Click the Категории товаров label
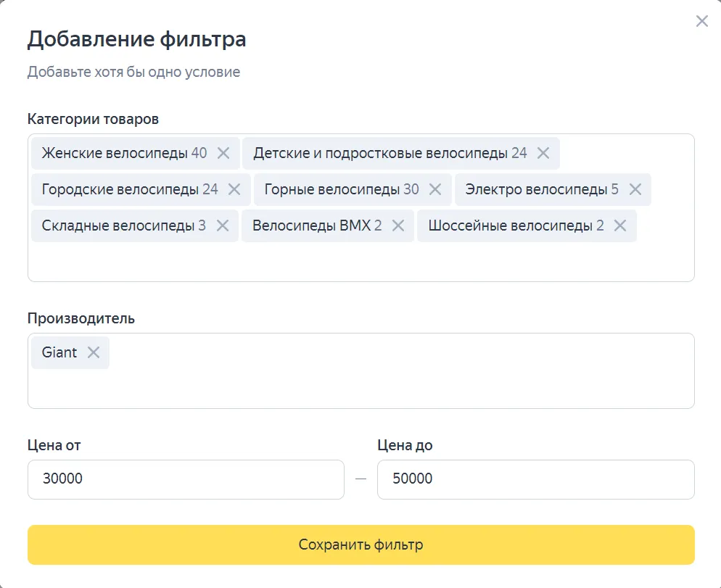Screen dimensions: 721x588 (x=93, y=119)
